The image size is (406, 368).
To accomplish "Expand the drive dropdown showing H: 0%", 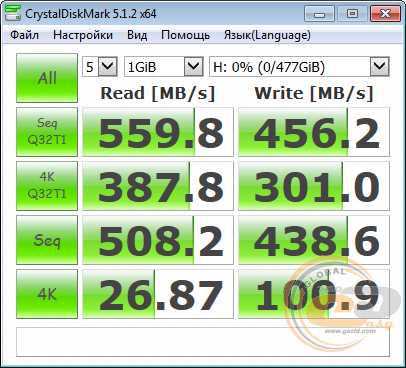I will (299, 67).
